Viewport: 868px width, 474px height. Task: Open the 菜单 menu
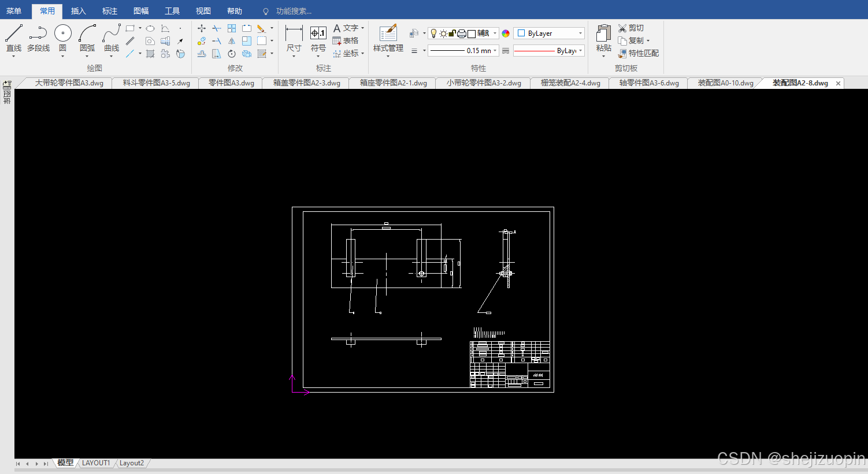point(14,11)
